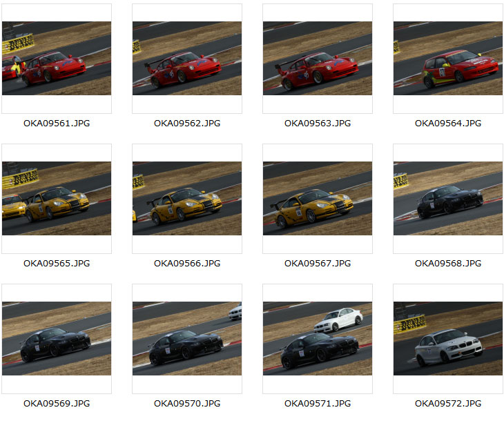Select the black BMW photo OKA09568.JPG
The image size is (504, 421).
pos(448,198)
